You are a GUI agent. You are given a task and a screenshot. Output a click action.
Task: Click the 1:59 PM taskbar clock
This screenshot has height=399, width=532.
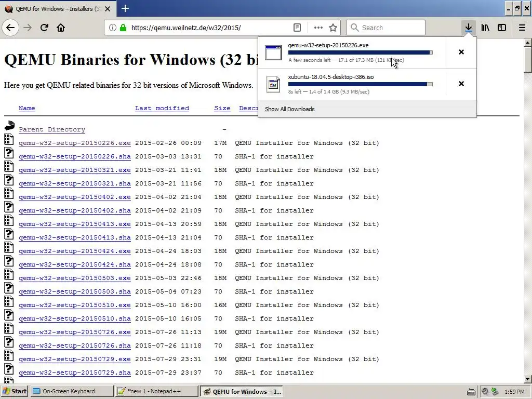point(514,392)
